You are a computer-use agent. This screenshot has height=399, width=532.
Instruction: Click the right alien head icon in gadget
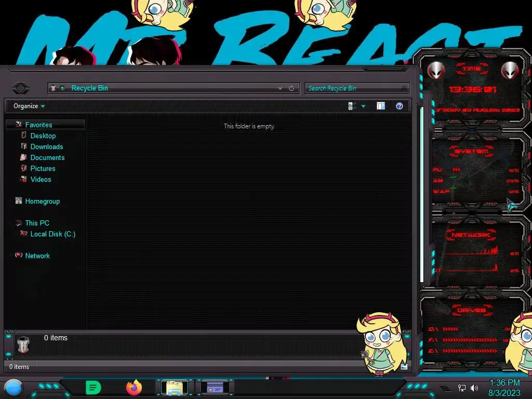tap(510, 71)
